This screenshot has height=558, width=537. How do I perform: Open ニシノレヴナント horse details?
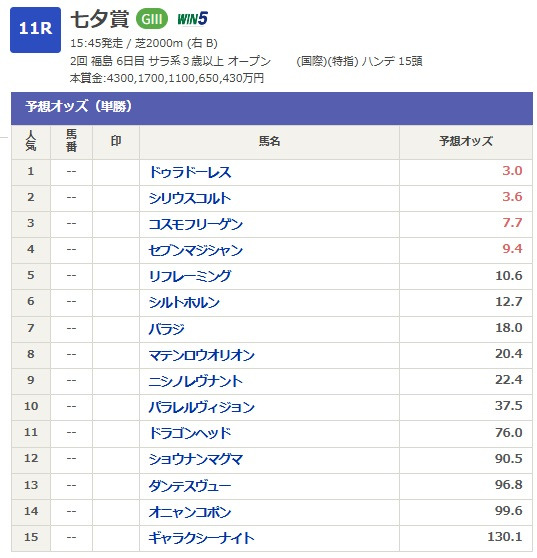tap(196, 381)
